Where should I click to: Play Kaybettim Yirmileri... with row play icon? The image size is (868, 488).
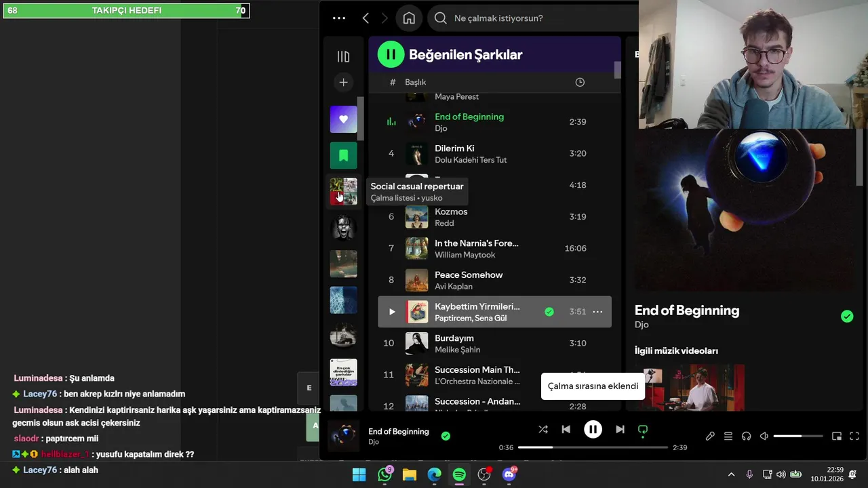(391, 312)
